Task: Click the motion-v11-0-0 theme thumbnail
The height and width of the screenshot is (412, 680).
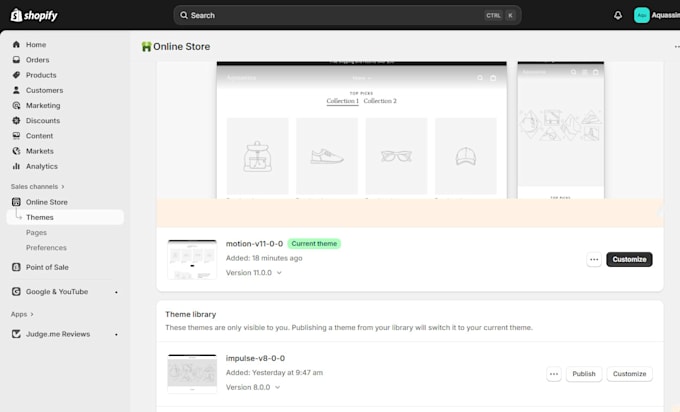Action: click(192, 259)
